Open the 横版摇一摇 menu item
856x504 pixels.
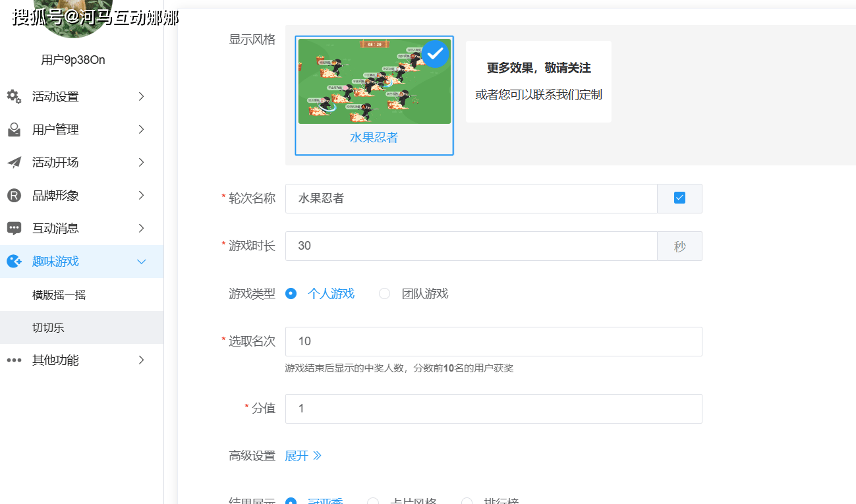[58, 294]
